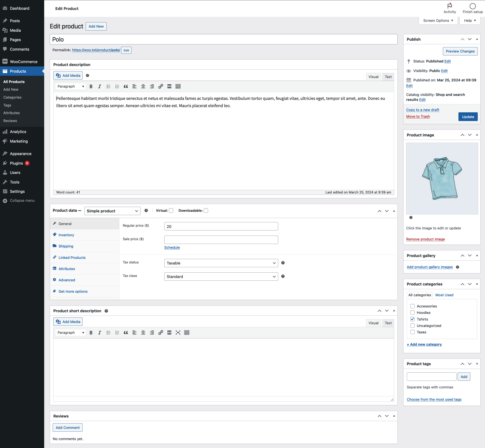Collapse the Publish panel
The height and width of the screenshot is (448, 485).
[477, 39]
